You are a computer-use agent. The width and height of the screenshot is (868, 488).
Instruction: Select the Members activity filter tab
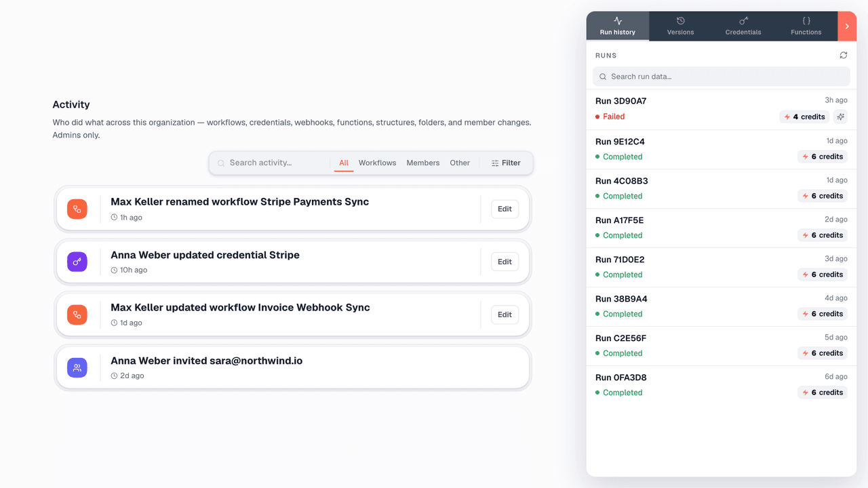(423, 163)
